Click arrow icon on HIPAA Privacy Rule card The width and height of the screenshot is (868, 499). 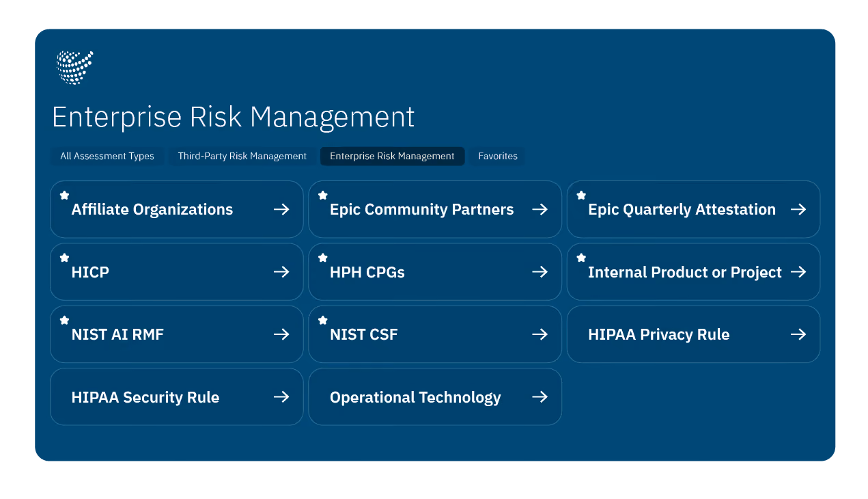coord(798,334)
